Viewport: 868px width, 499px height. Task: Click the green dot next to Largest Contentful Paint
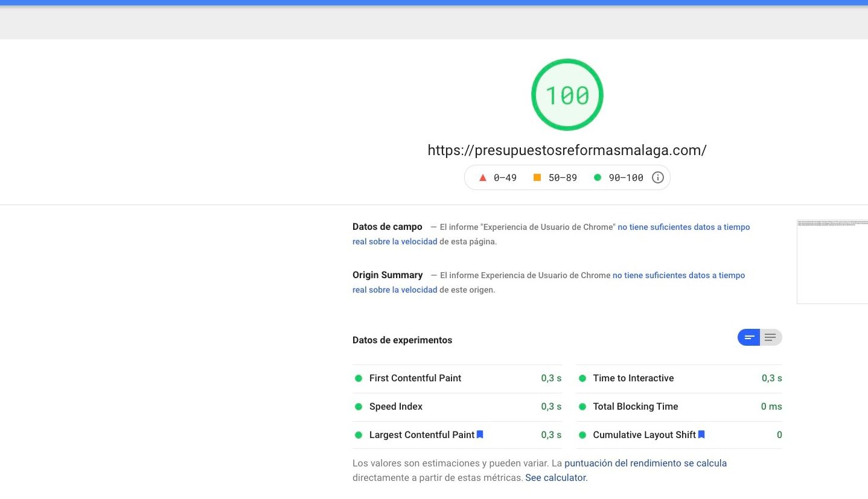[x=358, y=435]
